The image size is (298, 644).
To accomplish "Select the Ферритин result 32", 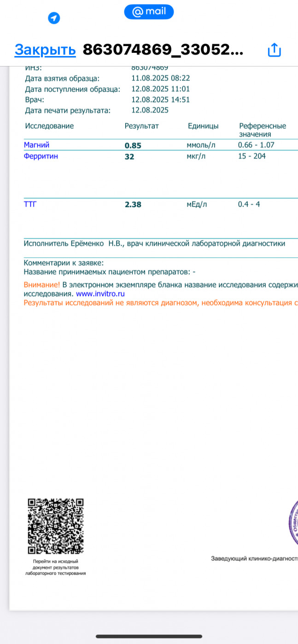I will pos(129,156).
